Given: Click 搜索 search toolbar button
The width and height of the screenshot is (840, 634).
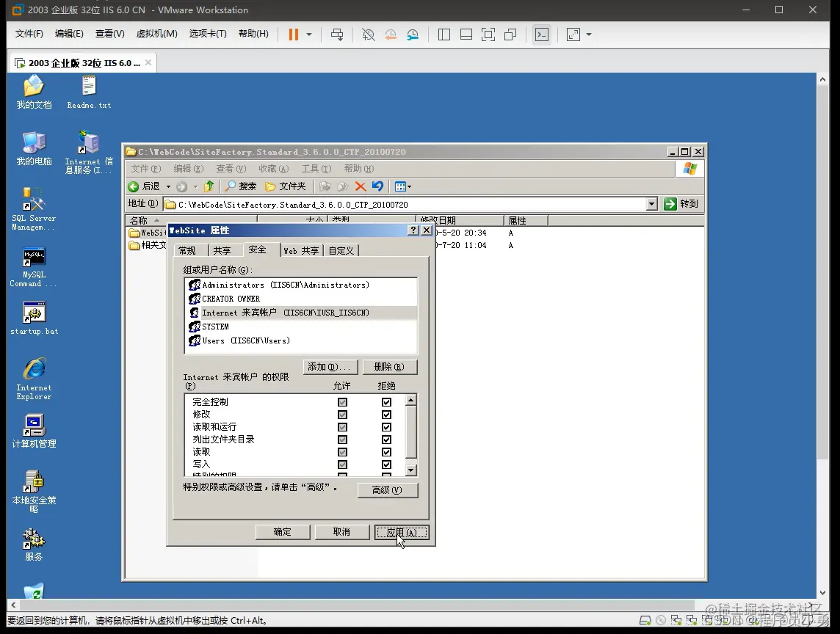Looking at the screenshot, I should point(241,186).
